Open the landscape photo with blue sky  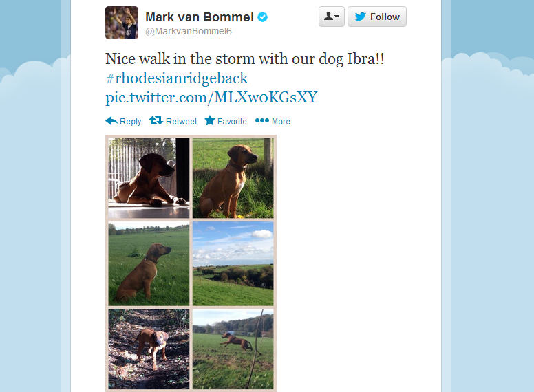tap(233, 263)
